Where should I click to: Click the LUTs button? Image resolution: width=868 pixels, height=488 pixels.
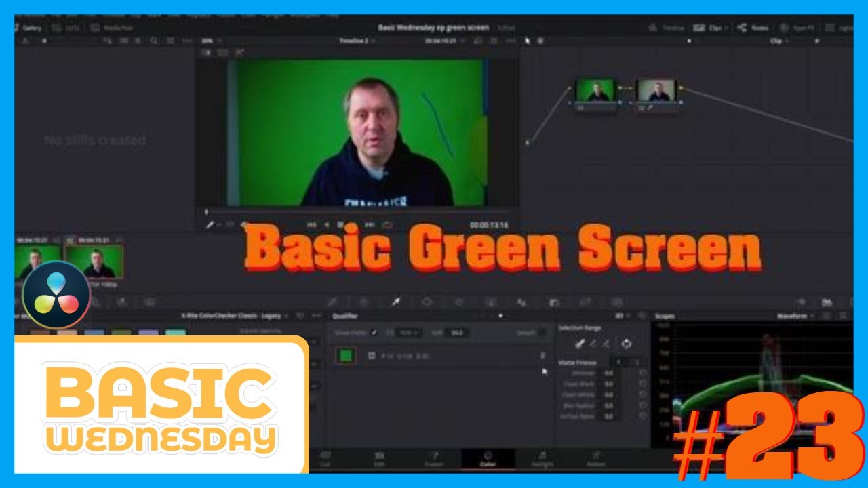tap(66, 28)
